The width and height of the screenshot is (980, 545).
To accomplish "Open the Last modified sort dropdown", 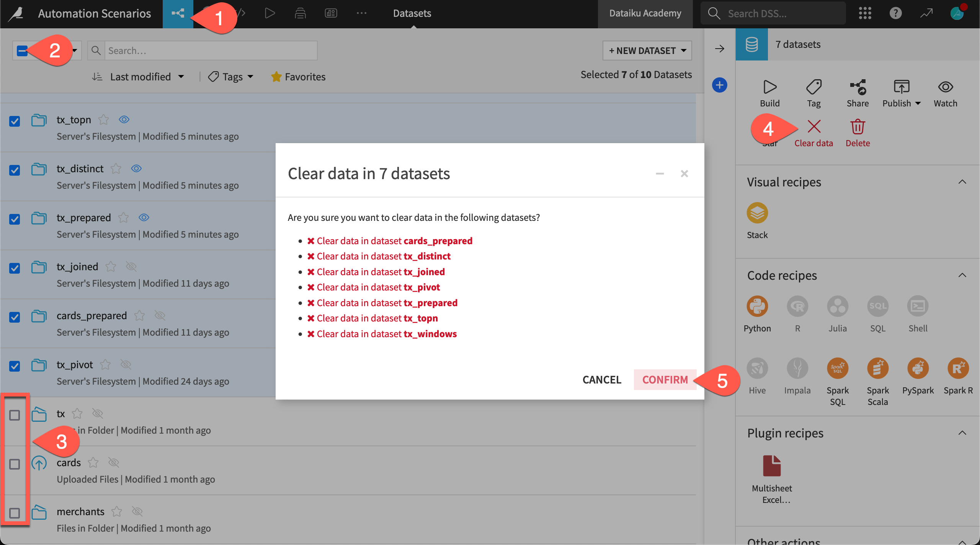I will [138, 77].
